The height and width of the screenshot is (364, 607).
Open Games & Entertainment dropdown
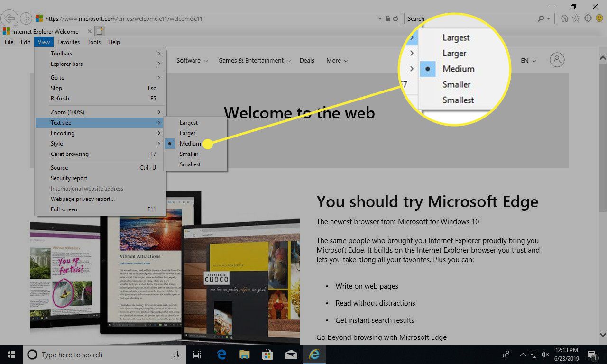coord(254,61)
